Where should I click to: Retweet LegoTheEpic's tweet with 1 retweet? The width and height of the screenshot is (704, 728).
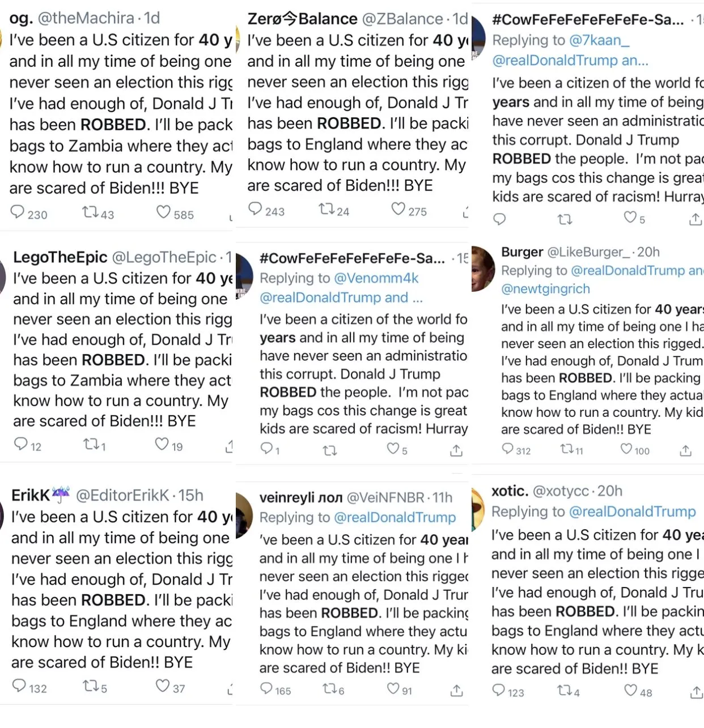coord(91,444)
